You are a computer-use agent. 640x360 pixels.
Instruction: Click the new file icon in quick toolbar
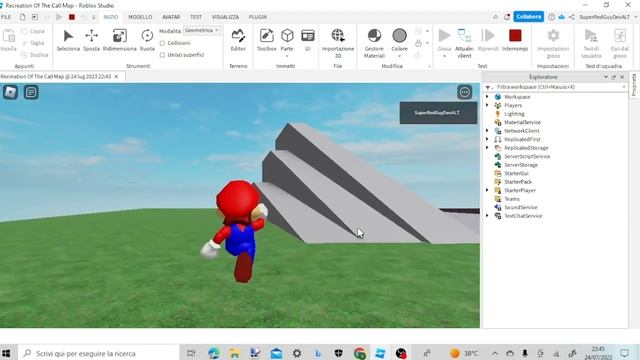(22, 17)
